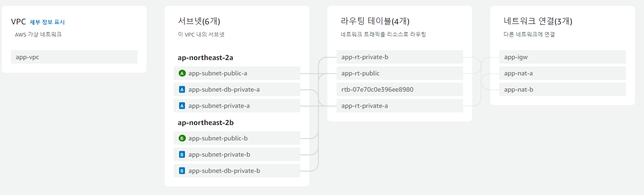
Task: Select the app-rt-public route table
Action: point(360,73)
